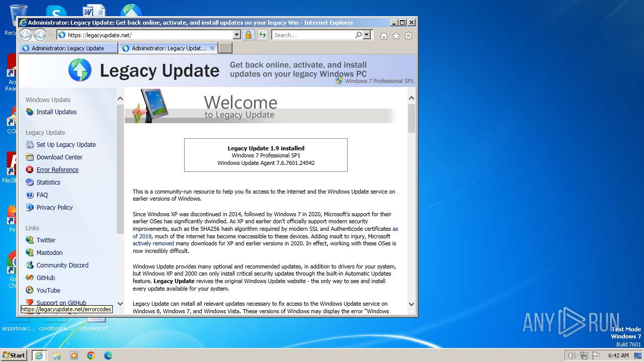This screenshot has width=644, height=362.
Task: Open the Install Updates link
Action: [56, 112]
